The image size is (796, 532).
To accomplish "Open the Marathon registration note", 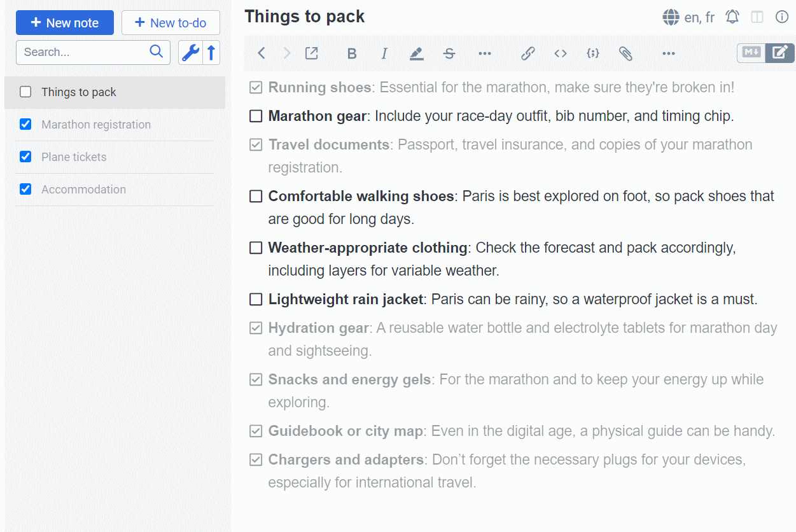I will 96,125.
